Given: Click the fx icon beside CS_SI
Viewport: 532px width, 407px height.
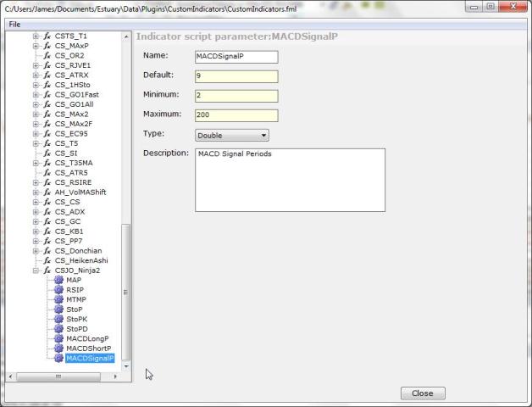Looking at the screenshot, I should tap(47, 153).
